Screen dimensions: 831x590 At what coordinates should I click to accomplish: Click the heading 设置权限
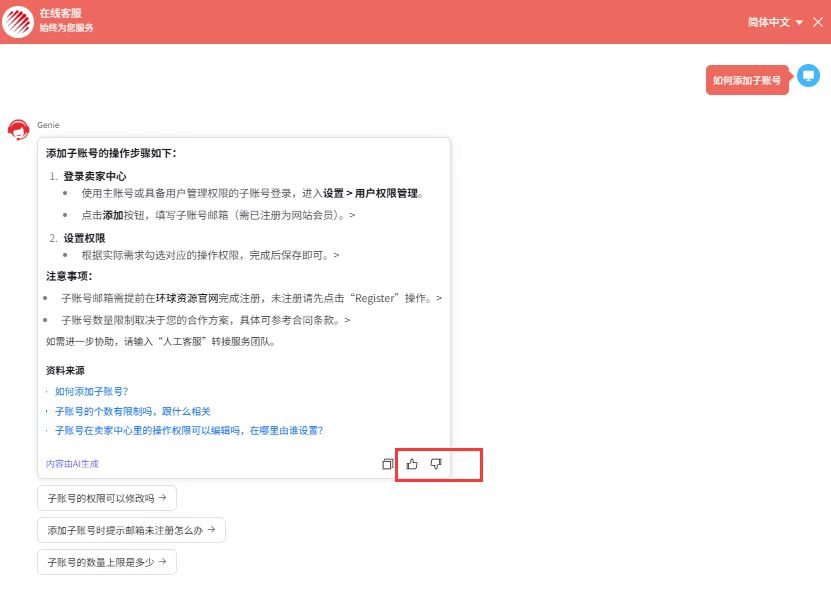pos(84,238)
